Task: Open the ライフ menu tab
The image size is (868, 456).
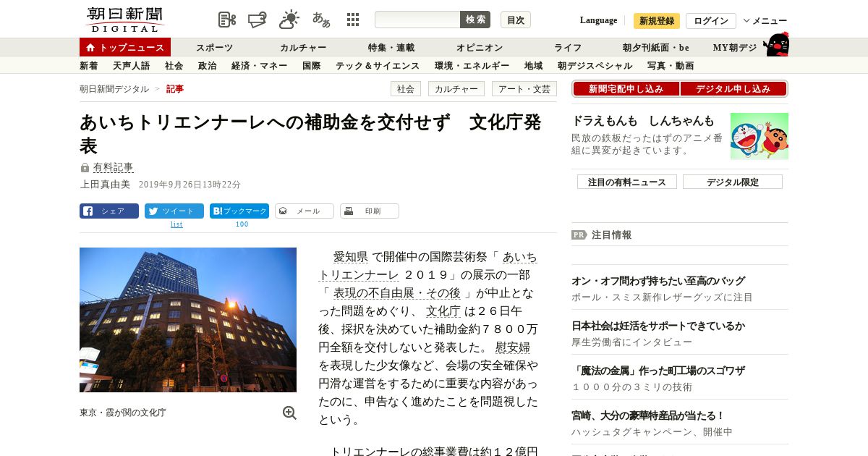Action: pos(568,48)
